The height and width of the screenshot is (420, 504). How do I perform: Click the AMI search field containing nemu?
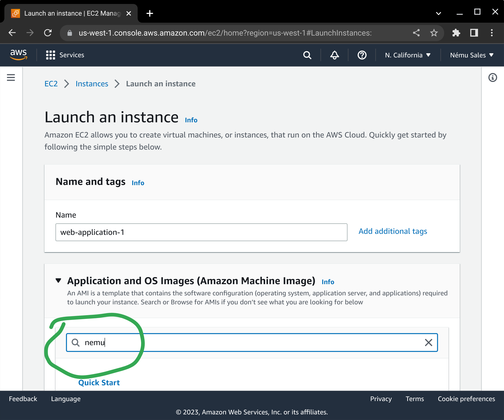pos(252,342)
